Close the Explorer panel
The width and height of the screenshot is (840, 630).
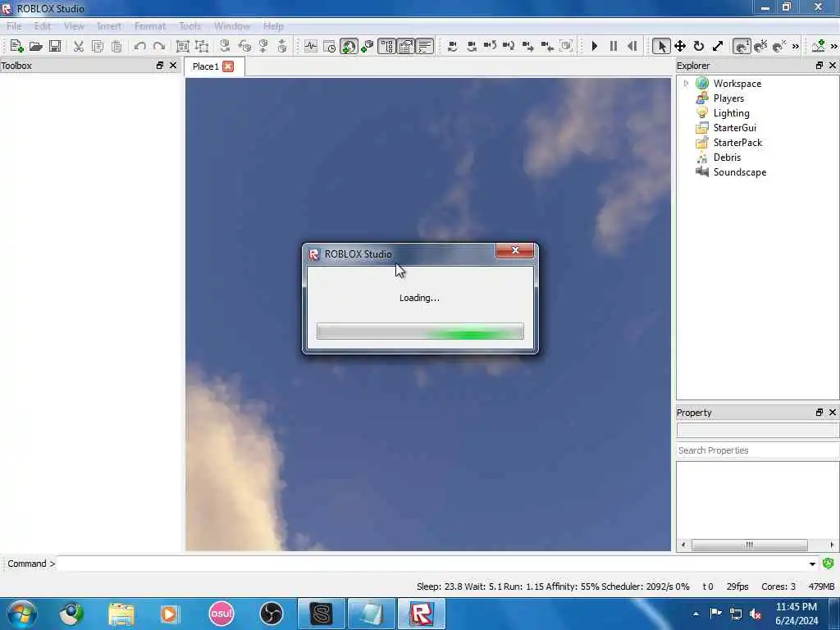click(x=833, y=66)
